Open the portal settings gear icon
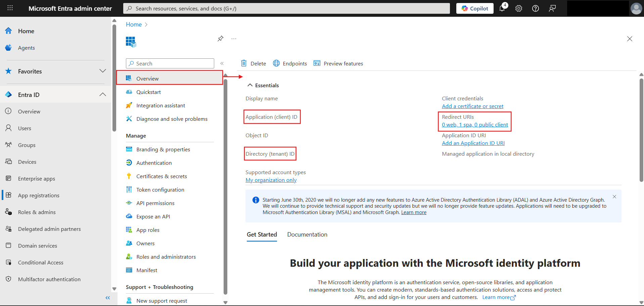 [519, 8]
